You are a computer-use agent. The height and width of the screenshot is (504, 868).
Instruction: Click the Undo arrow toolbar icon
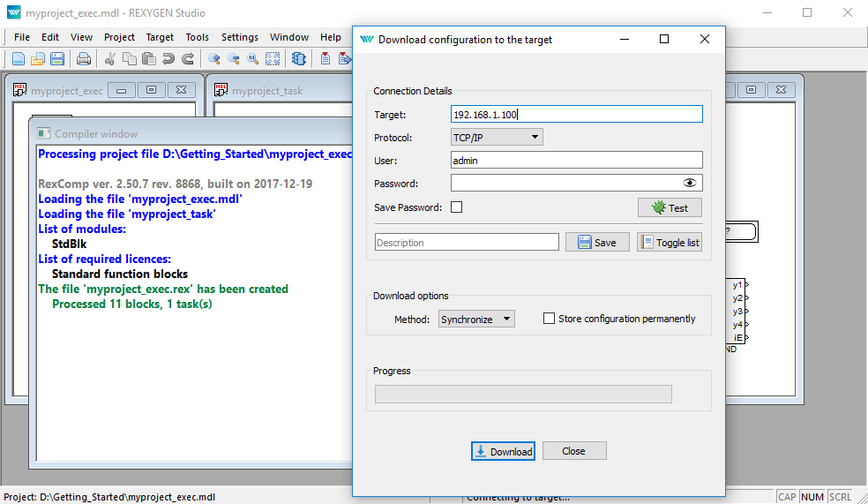coord(168,59)
